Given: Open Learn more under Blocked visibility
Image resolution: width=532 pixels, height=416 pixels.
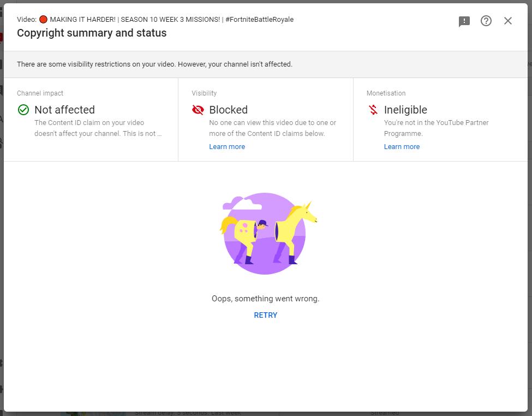Looking at the screenshot, I should coord(227,147).
